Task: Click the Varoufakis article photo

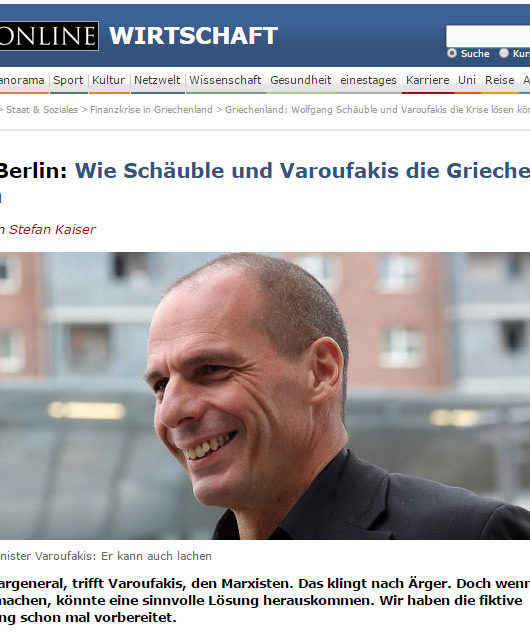Action: pos(265,396)
